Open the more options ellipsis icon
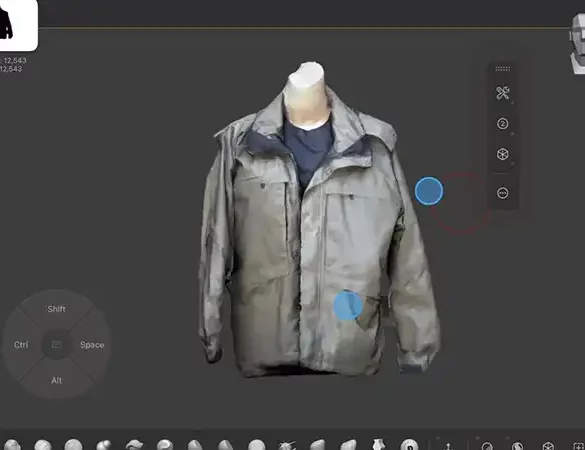The image size is (585, 450). coord(503,193)
